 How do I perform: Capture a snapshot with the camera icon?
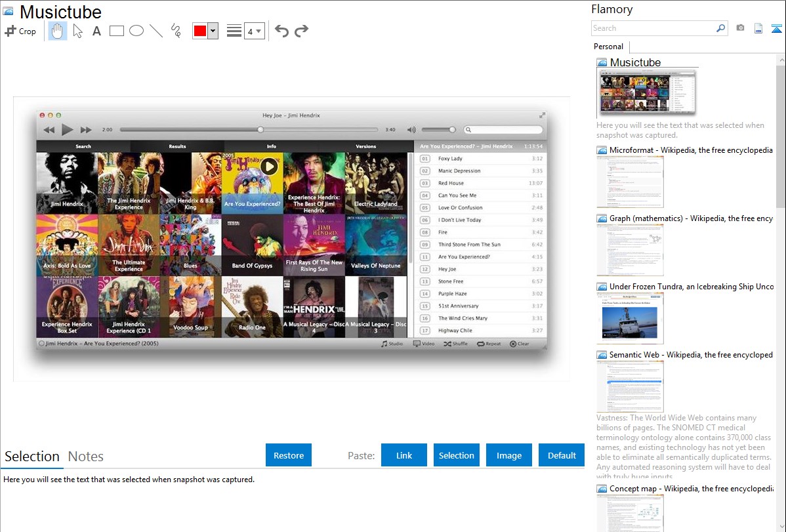[740, 28]
